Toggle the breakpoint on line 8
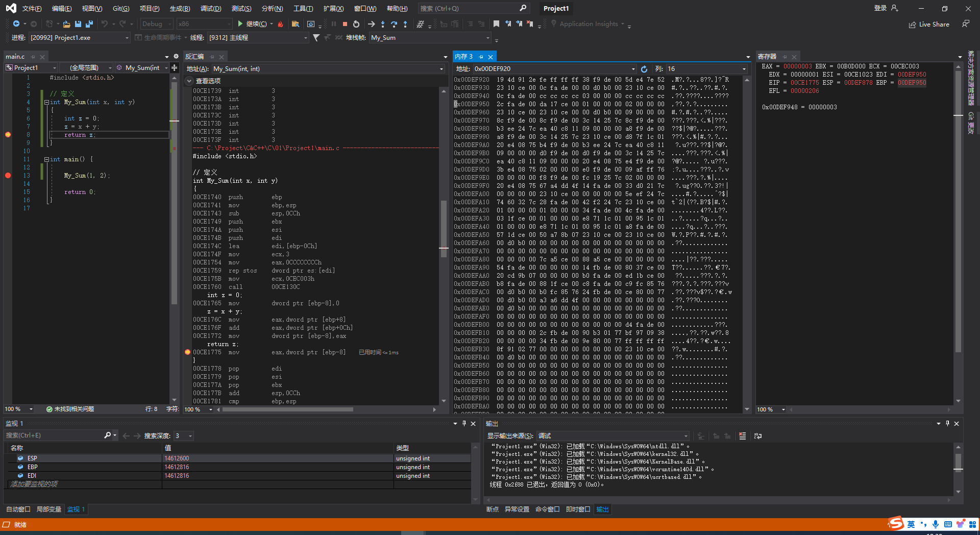The width and height of the screenshot is (980, 535). click(x=8, y=135)
